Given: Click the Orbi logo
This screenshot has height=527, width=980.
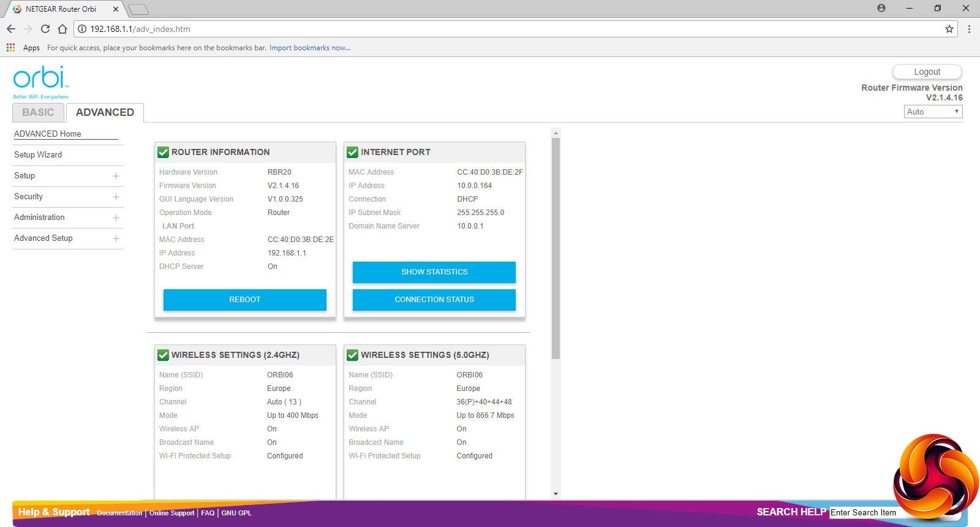Looking at the screenshot, I should 41,82.
